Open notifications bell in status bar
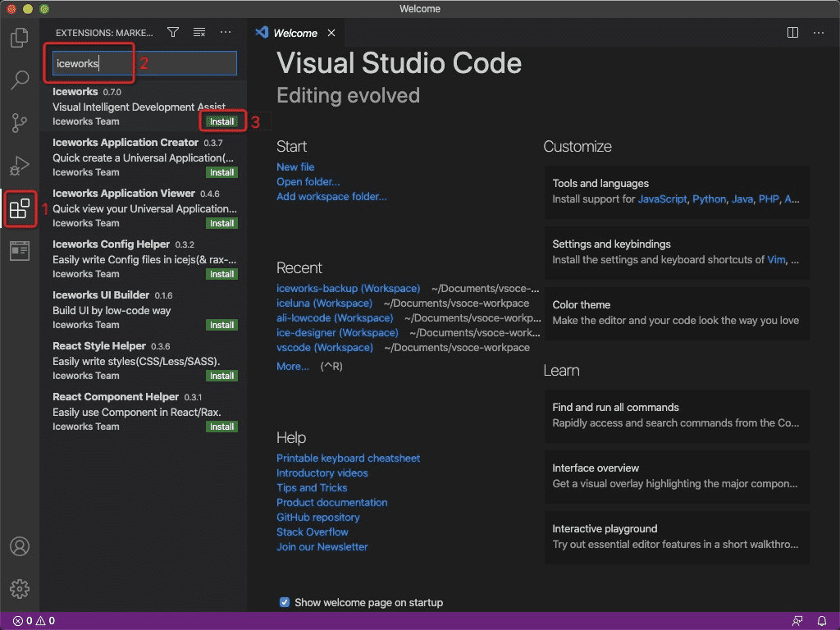840x630 pixels. tap(822, 621)
